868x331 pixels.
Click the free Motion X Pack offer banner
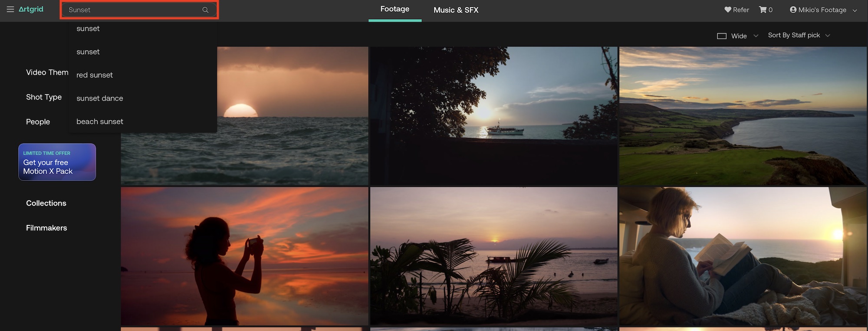point(57,162)
